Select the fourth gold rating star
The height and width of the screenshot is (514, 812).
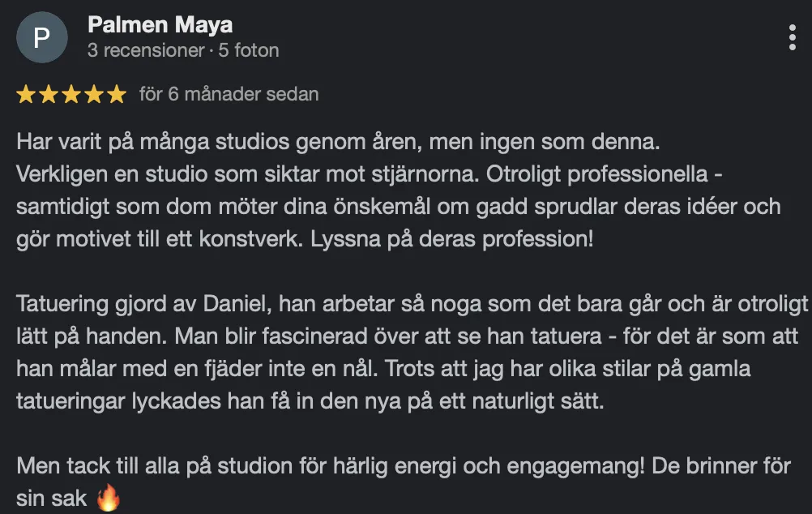[94, 94]
